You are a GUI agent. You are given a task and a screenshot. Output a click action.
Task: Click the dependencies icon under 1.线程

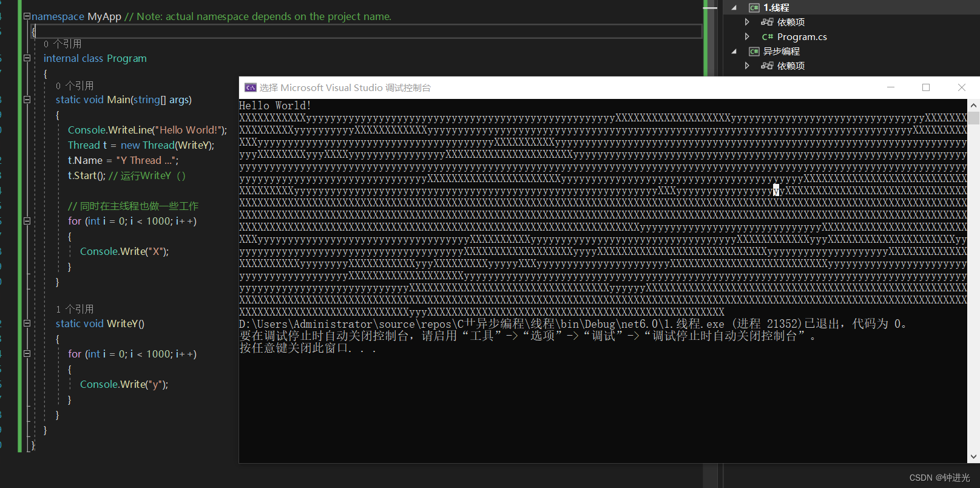[768, 22]
